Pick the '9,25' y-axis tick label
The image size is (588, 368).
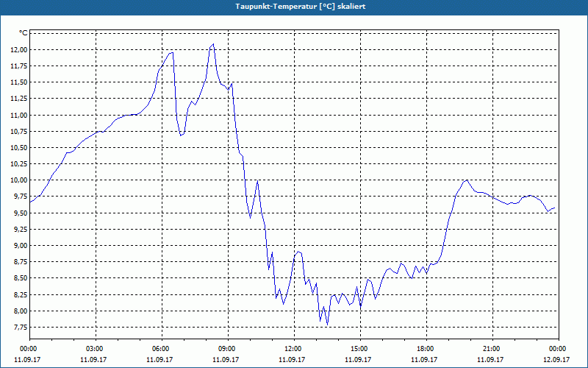(x=21, y=230)
